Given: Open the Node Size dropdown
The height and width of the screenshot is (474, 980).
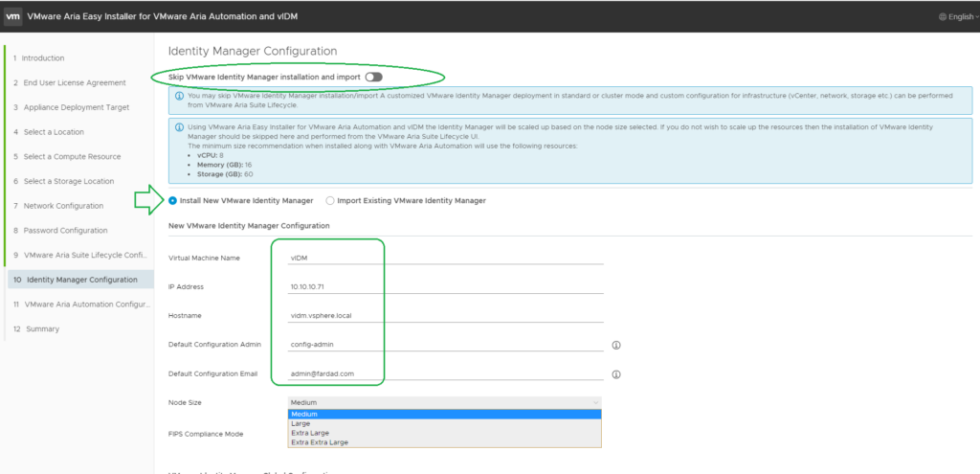Looking at the screenshot, I should pyautogui.click(x=444, y=402).
